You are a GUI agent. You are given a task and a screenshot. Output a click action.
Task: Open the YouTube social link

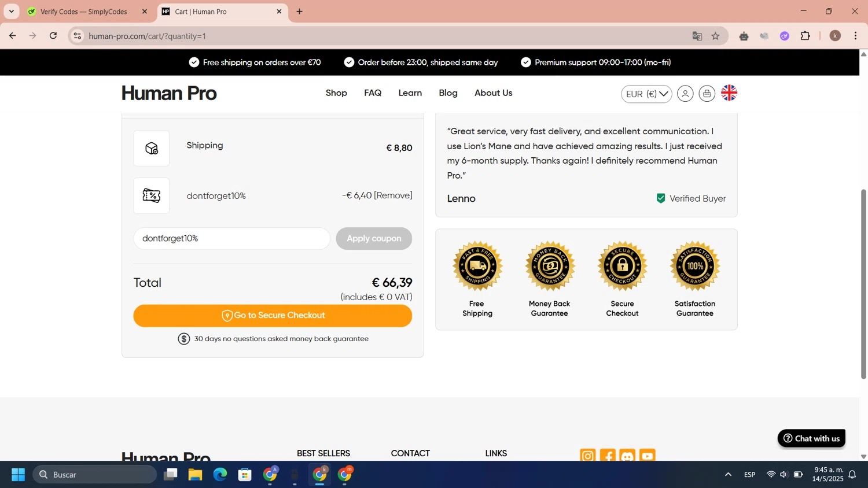(648, 456)
